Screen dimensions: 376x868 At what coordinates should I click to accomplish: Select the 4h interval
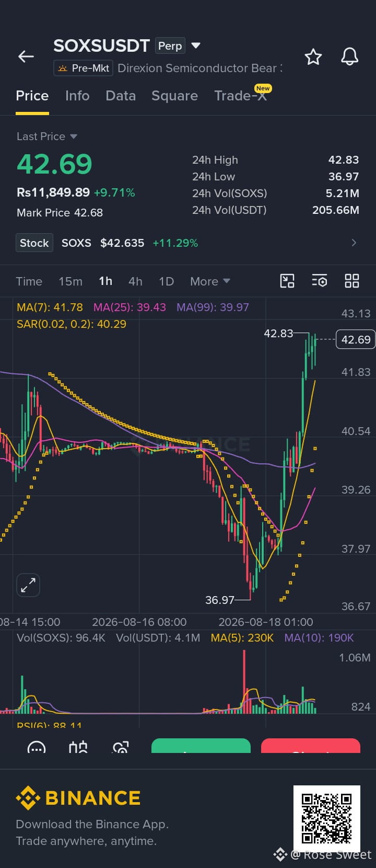(x=135, y=281)
